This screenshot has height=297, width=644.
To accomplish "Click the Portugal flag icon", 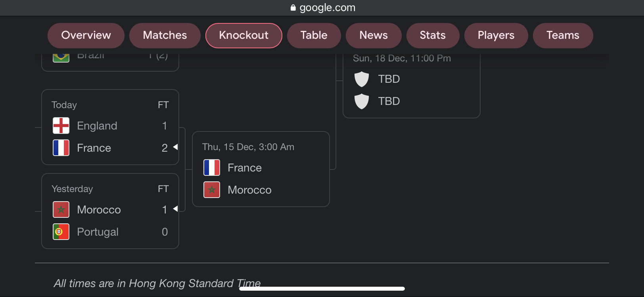I will pos(61,232).
